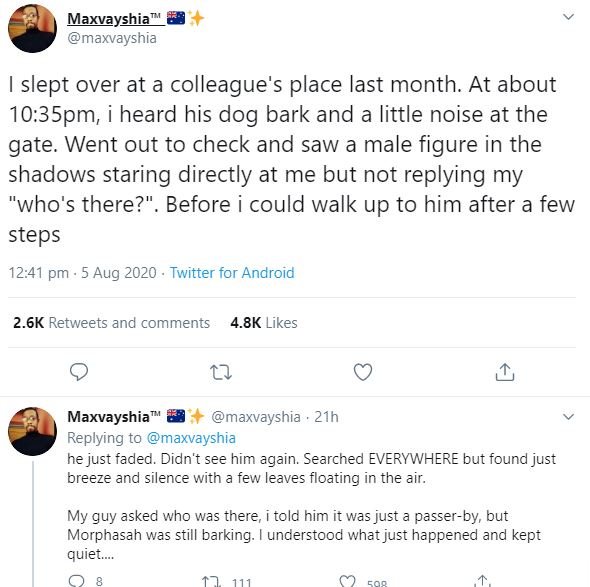Open the 21h timestamp on the reply
Viewport: 590px width, 587px height.
(x=326, y=417)
